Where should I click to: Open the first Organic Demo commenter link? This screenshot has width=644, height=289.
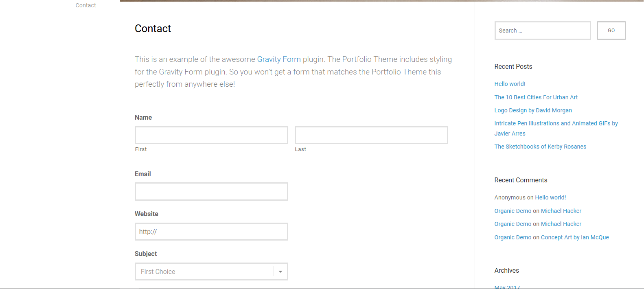[x=513, y=211]
